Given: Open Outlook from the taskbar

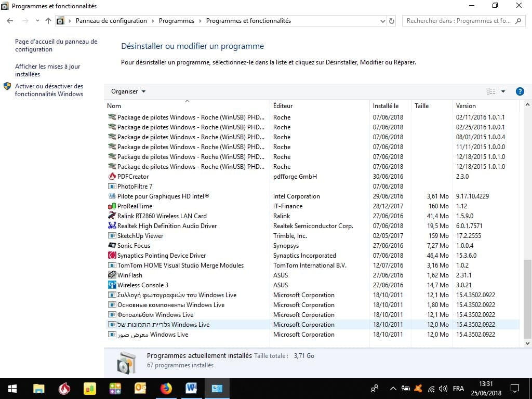Looking at the screenshot, I should pos(140,389).
